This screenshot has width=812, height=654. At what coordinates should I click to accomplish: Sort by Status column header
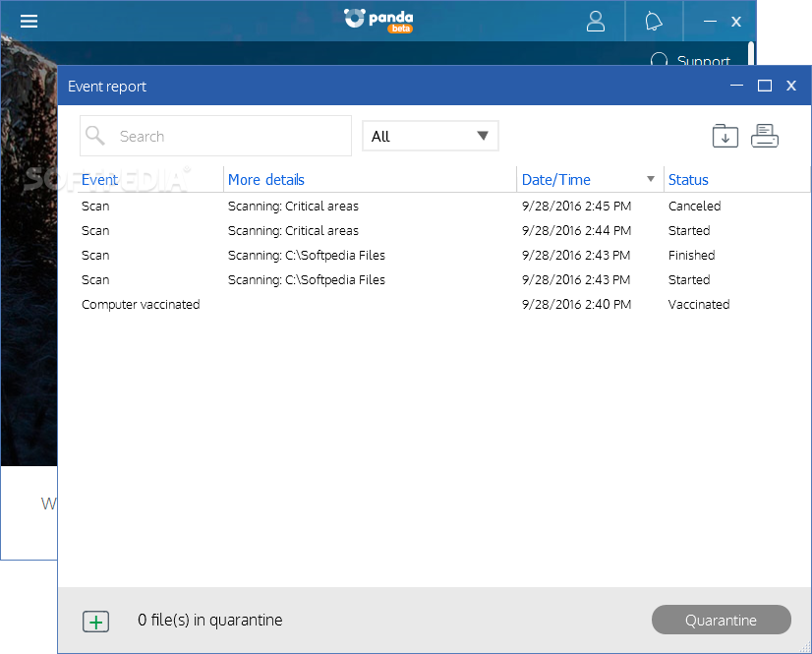click(688, 180)
